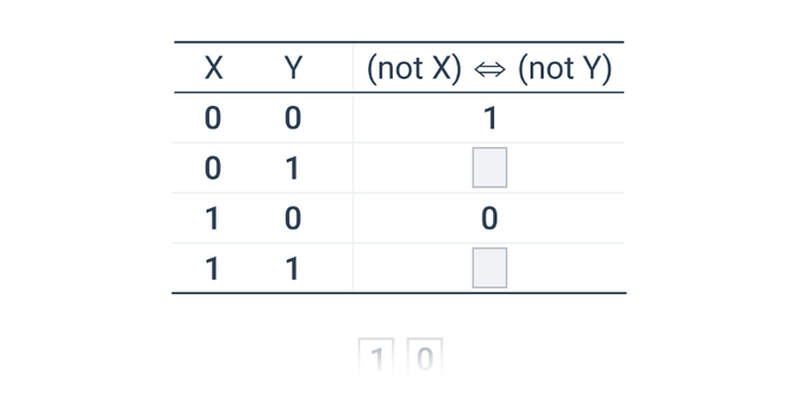Click result value 1 in first row
Screen dimensions: 800x400
(x=490, y=118)
